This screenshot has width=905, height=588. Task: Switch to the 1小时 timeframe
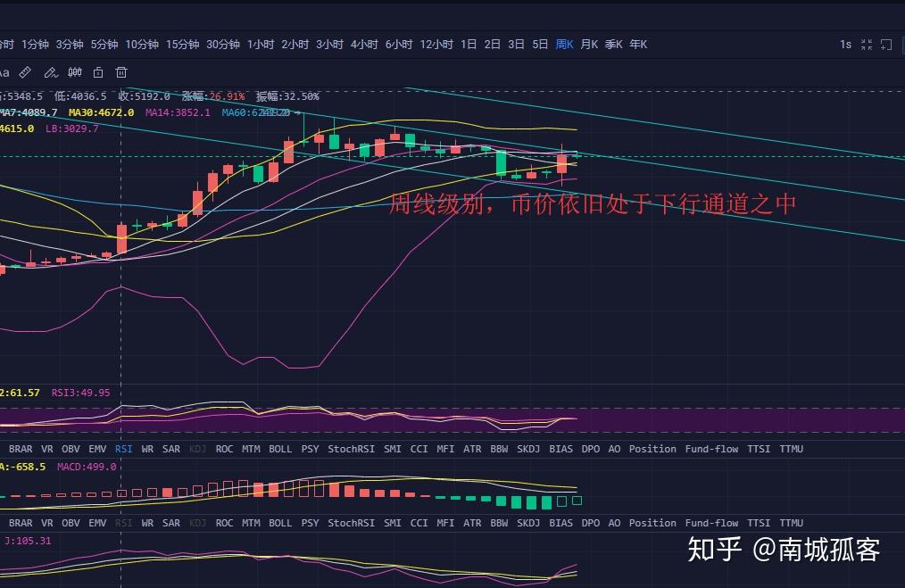tap(261, 45)
